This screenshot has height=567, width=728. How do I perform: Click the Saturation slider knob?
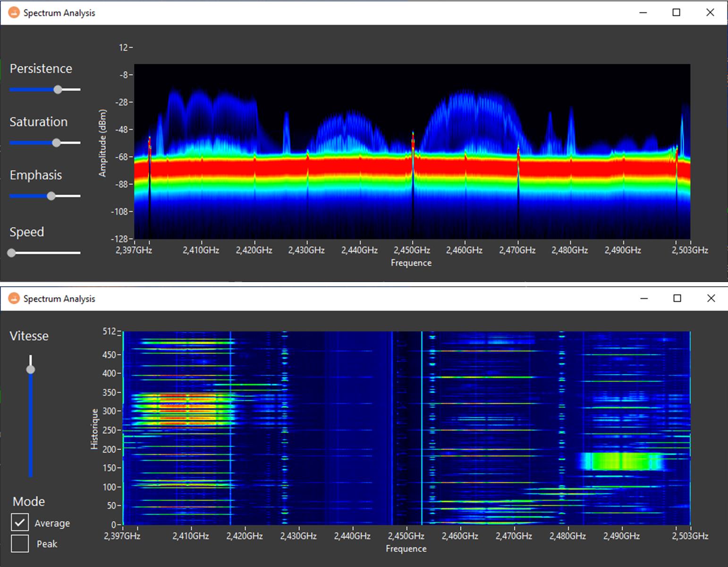pos(56,143)
